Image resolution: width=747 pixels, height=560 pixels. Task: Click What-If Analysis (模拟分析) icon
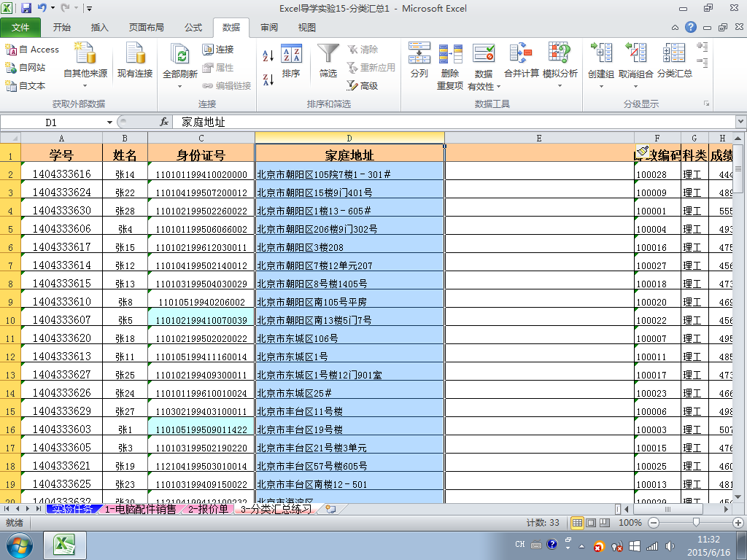tap(560, 53)
